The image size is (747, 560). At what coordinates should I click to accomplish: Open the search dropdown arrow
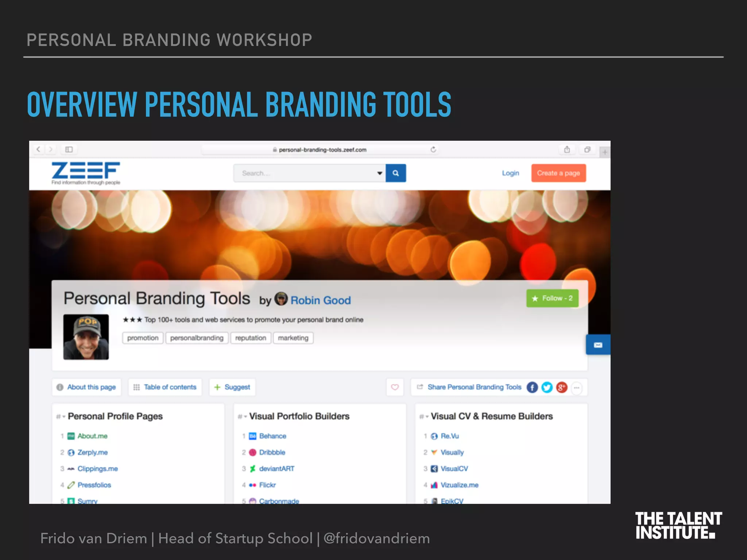point(379,173)
